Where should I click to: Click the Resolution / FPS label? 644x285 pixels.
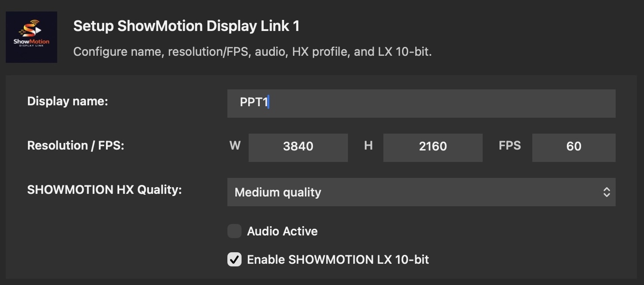[x=76, y=145]
